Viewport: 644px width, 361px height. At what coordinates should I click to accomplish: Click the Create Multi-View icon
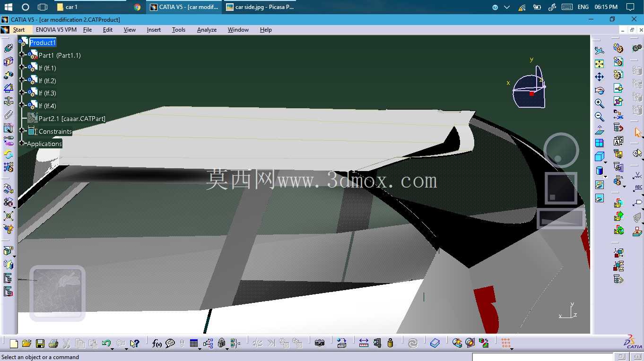point(600,143)
